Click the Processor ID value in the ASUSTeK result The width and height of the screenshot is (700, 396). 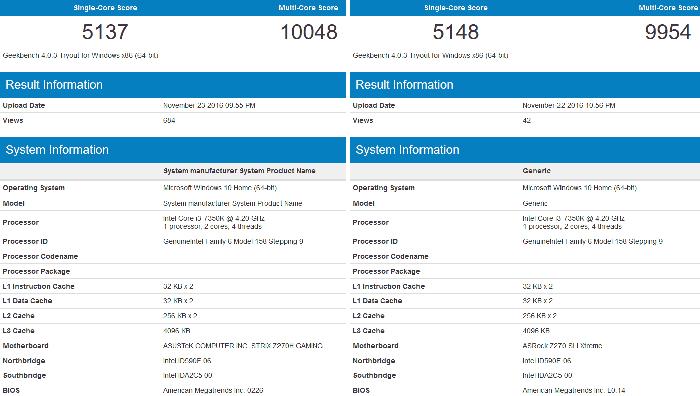(x=233, y=242)
